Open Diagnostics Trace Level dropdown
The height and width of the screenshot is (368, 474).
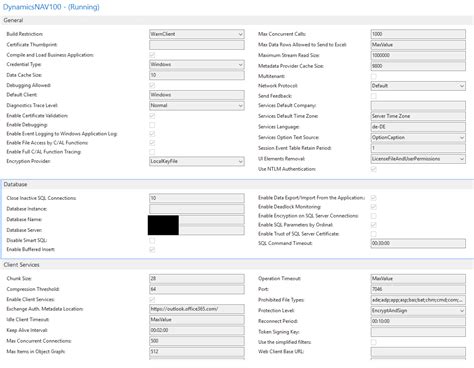[197, 105]
